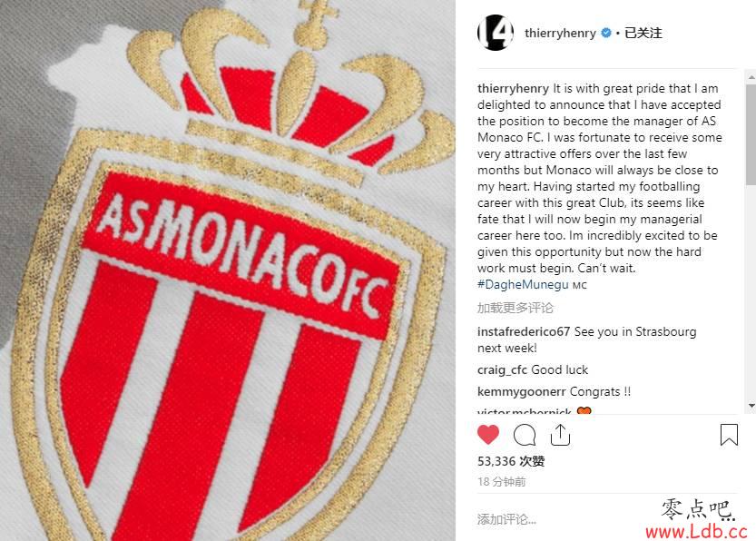The height and width of the screenshot is (541, 756).
Task: Click the scrollbar down arrow
Action: pyautogui.click(x=751, y=405)
